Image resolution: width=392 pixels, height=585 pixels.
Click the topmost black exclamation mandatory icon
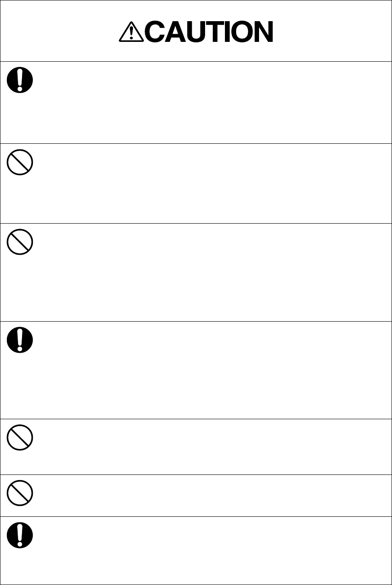[x=20, y=80]
